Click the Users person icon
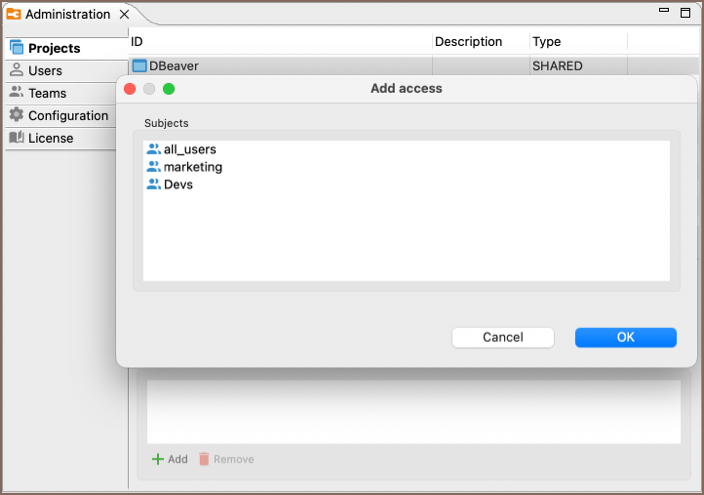Image resolution: width=704 pixels, height=495 pixels. pos(16,71)
